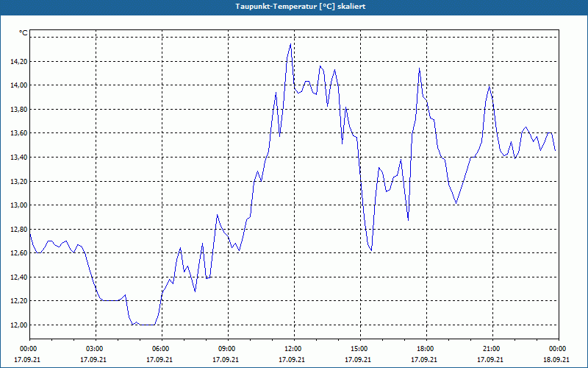Click the 12,60 y-axis label
588x368 pixels.
[x=19, y=253]
